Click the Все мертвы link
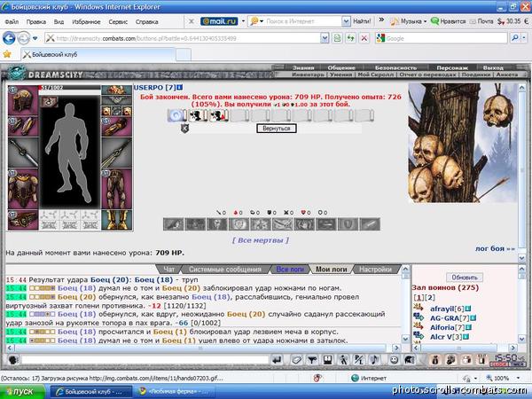 [x=261, y=240]
